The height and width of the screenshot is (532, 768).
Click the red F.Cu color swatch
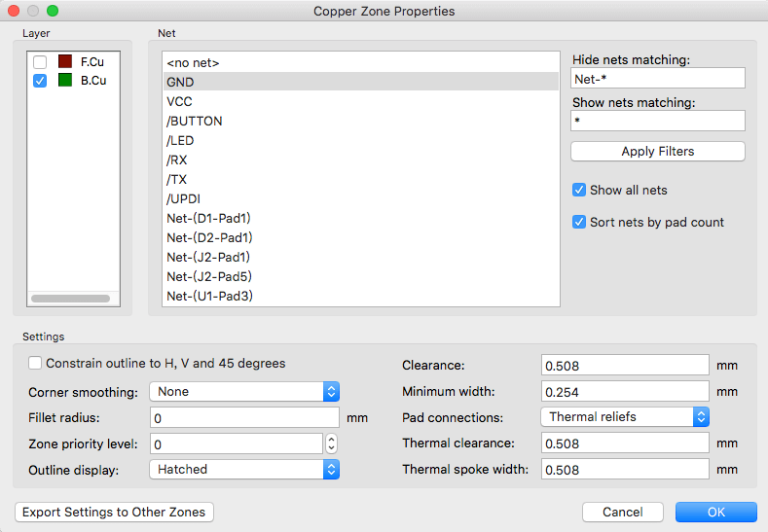pos(65,62)
